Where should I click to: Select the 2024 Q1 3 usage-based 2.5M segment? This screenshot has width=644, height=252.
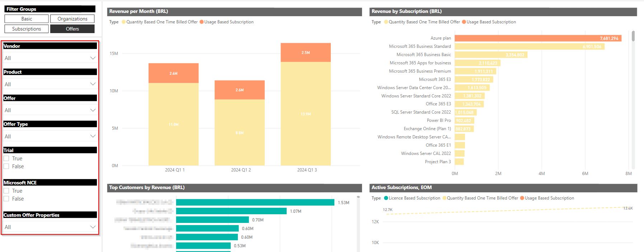point(306,52)
